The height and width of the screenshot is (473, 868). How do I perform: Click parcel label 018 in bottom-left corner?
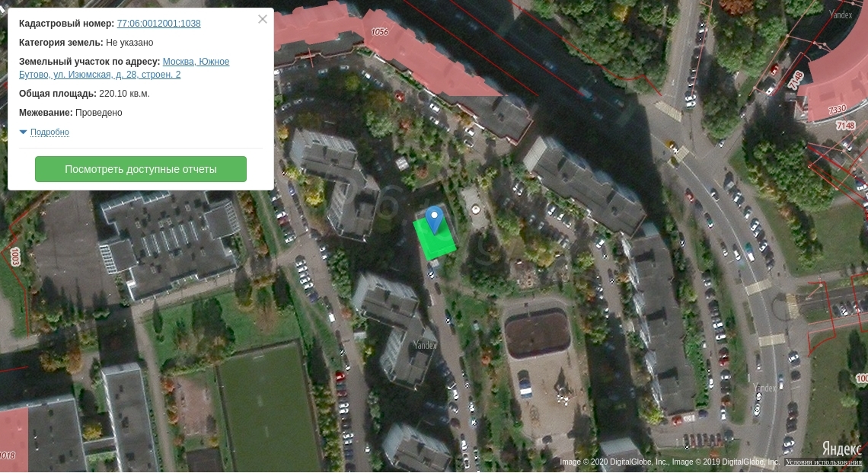[8, 455]
